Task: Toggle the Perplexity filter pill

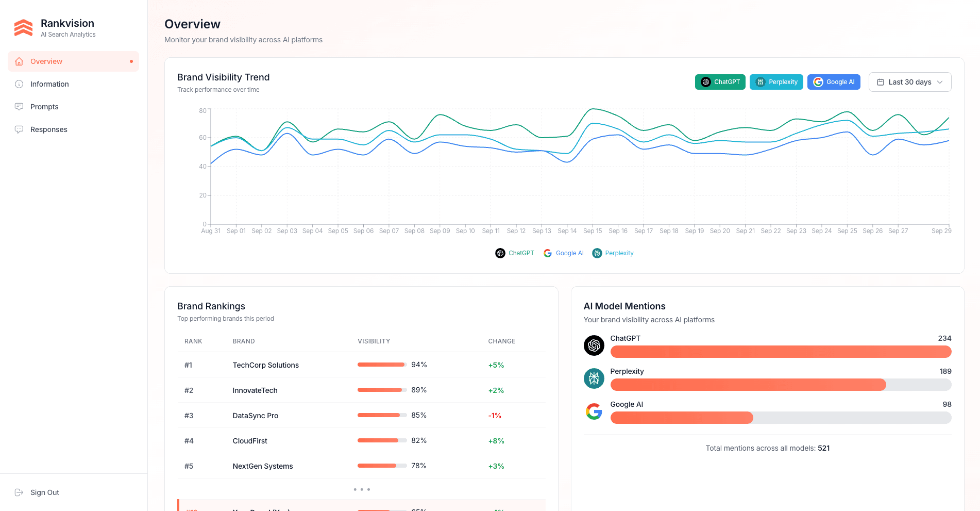Action: (x=776, y=81)
